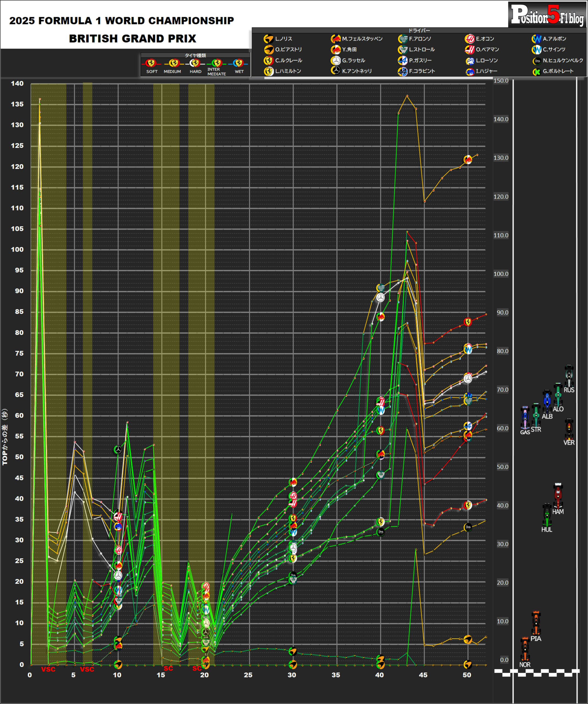Screen dimensions: 588x704
Task: Select the MEDIUM tyre legend swatch
Action: click(174, 63)
